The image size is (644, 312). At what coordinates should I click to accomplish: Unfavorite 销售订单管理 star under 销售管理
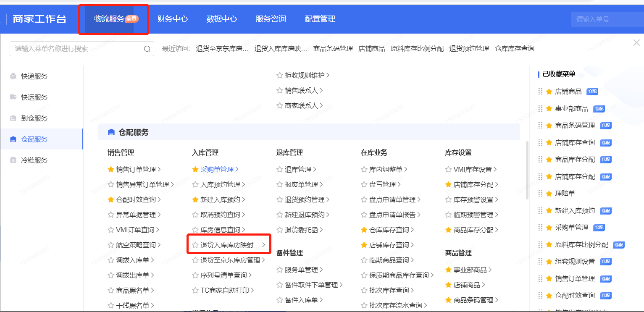tap(111, 170)
